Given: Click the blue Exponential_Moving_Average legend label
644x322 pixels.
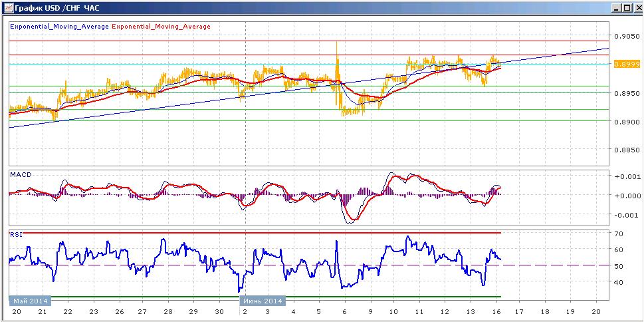Looking at the screenshot, I should click(60, 27).
